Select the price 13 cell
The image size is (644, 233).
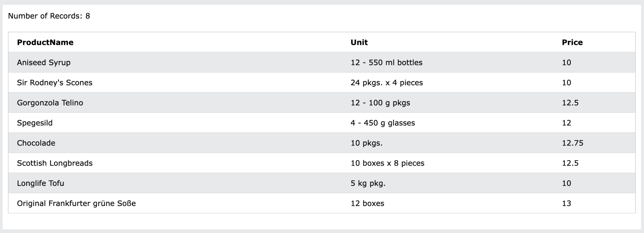[x=566, y=203]
